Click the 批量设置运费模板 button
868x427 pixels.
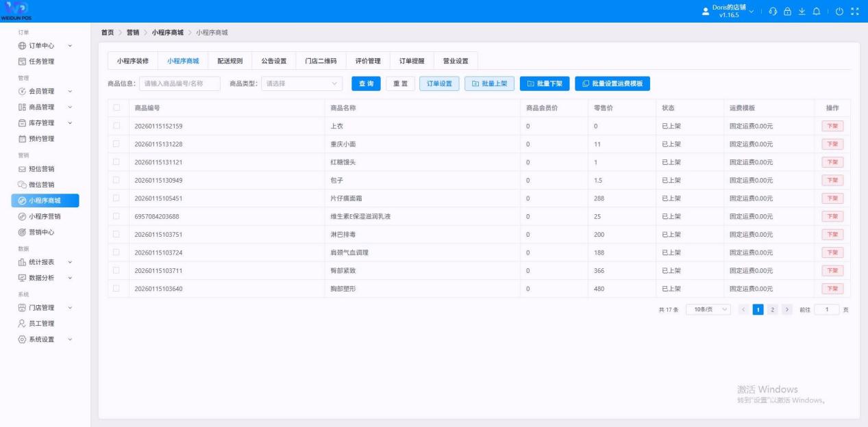612,83
